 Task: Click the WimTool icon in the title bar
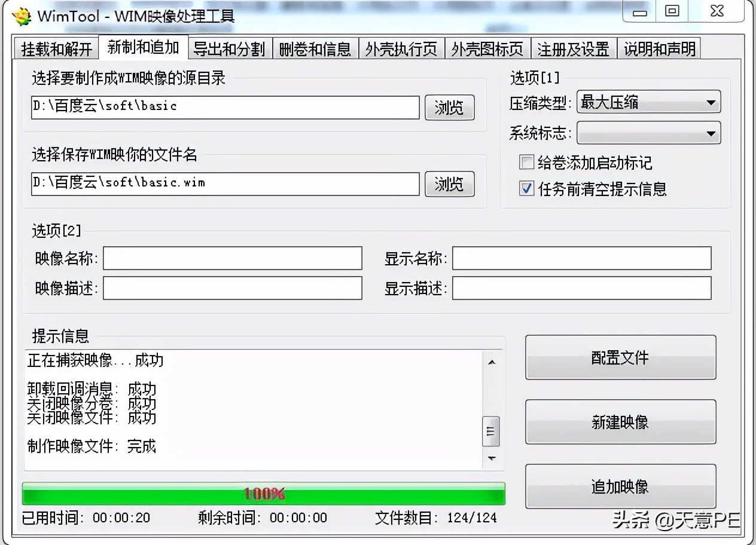pyautogui.click(x=20, y=16)
